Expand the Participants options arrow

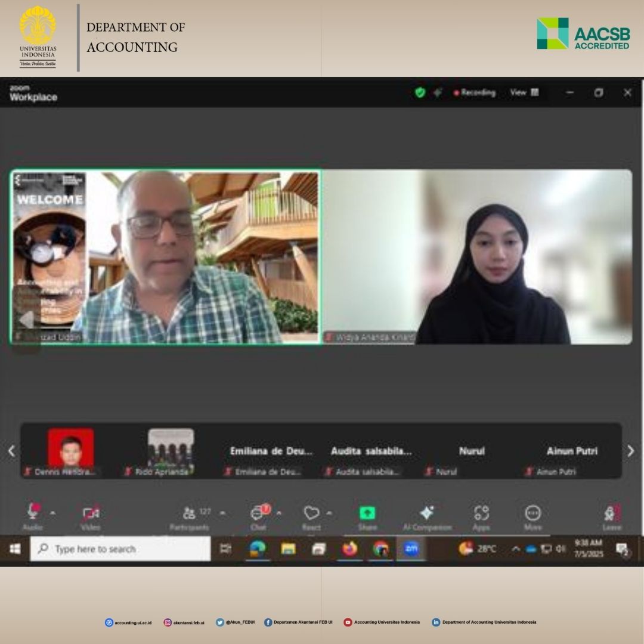pos(222,513)
